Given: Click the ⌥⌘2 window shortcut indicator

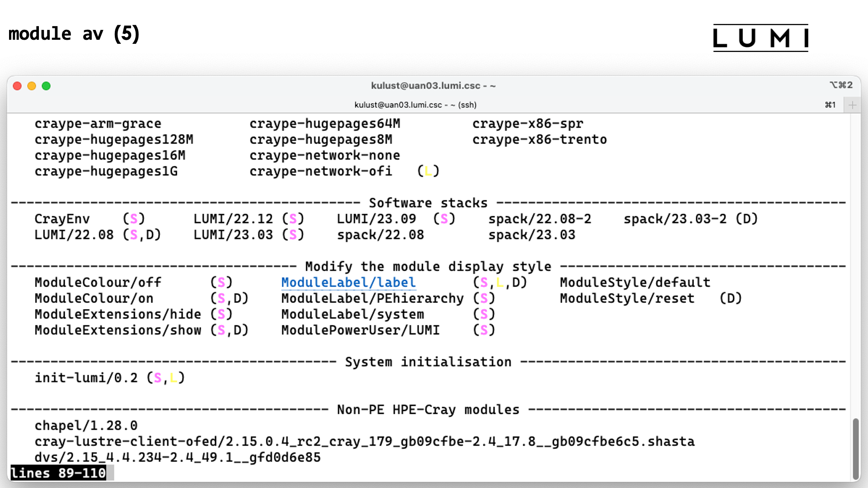Looking at the screenshot, I should (x=841, y=85).
